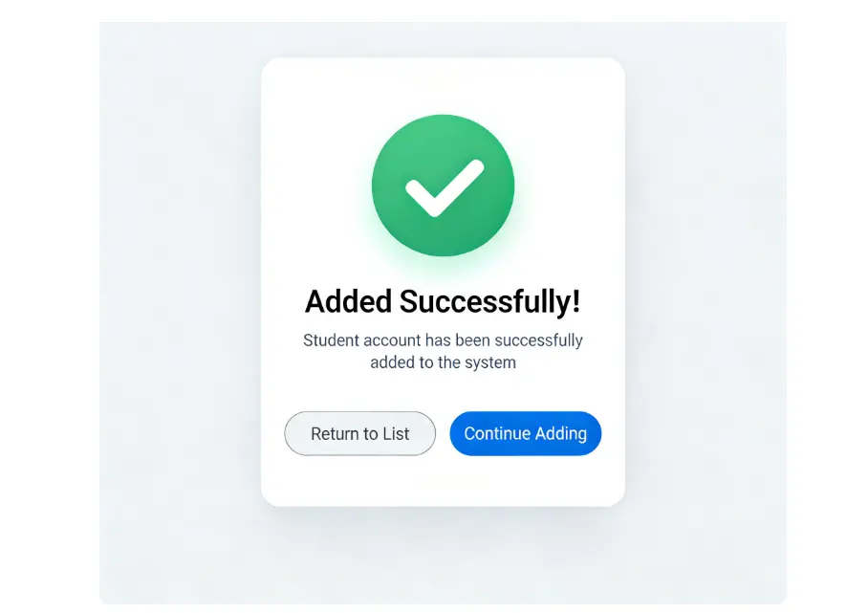The height and width of the screenshot is (613, 868).
Task: Add another student account
Action: click(x=525, y=433)
